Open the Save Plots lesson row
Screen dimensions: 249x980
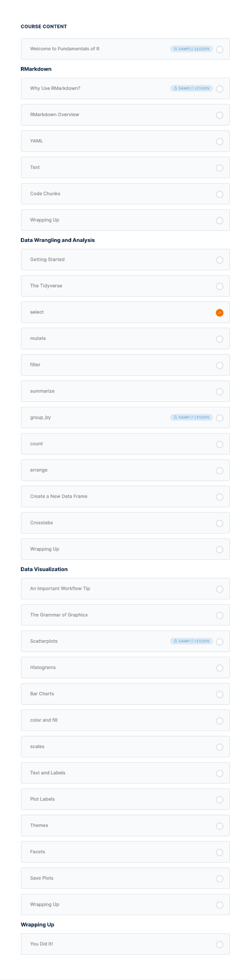tap(125, 878)
